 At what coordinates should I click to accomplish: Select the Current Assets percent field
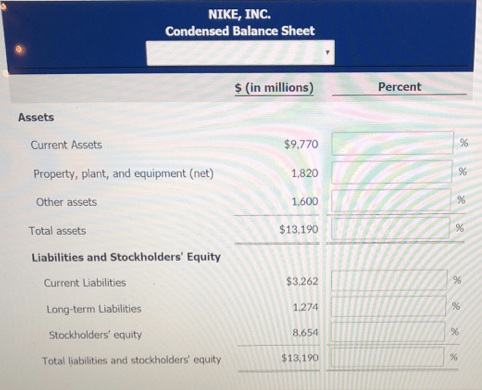coord(392,143)
